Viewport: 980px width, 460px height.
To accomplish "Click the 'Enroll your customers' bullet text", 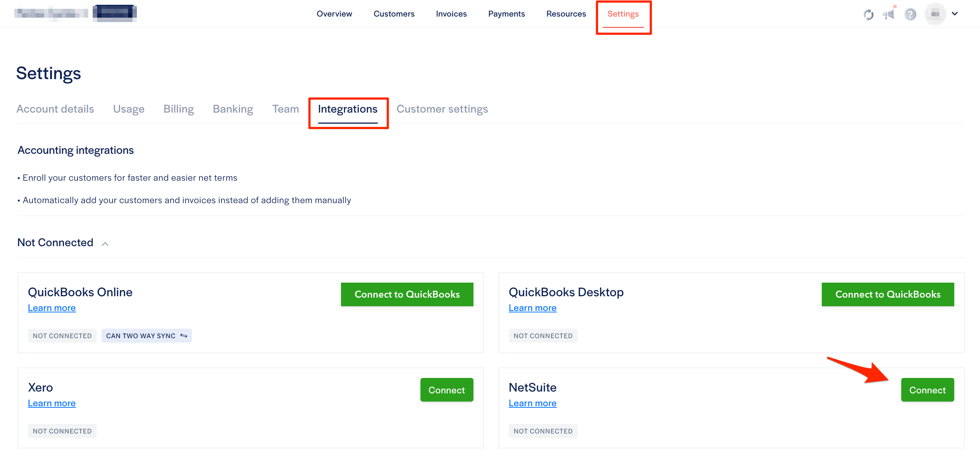I will click(130, 178).
